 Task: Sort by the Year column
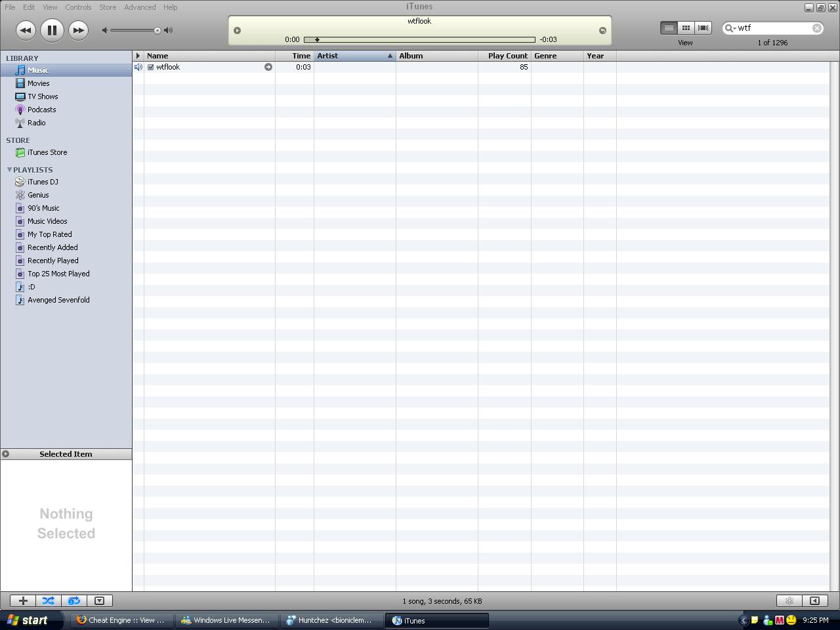pos(600,56)
